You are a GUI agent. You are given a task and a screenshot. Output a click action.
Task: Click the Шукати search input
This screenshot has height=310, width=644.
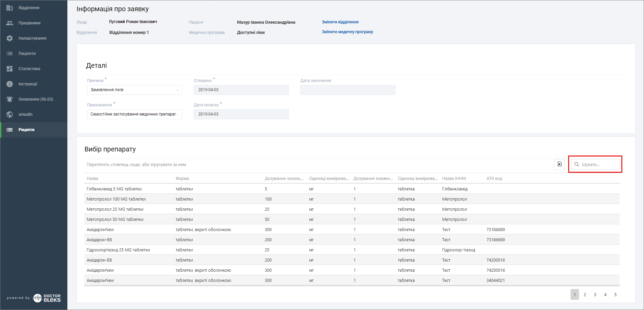596,164
